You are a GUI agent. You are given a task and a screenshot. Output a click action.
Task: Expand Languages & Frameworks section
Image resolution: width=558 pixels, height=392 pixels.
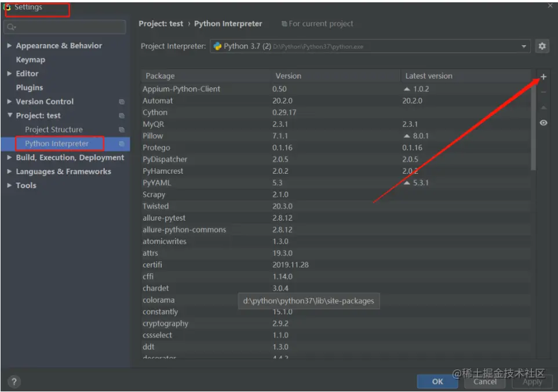[x=9, y=171]
